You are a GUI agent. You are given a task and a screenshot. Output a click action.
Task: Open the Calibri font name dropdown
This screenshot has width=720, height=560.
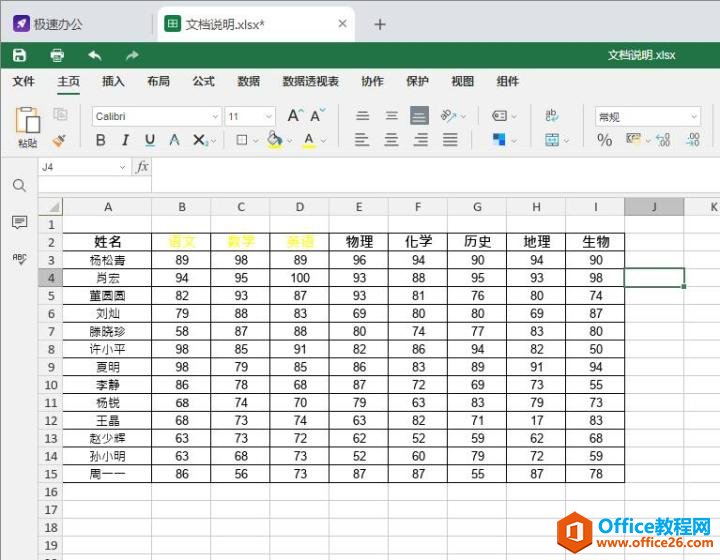click(215, 116)
